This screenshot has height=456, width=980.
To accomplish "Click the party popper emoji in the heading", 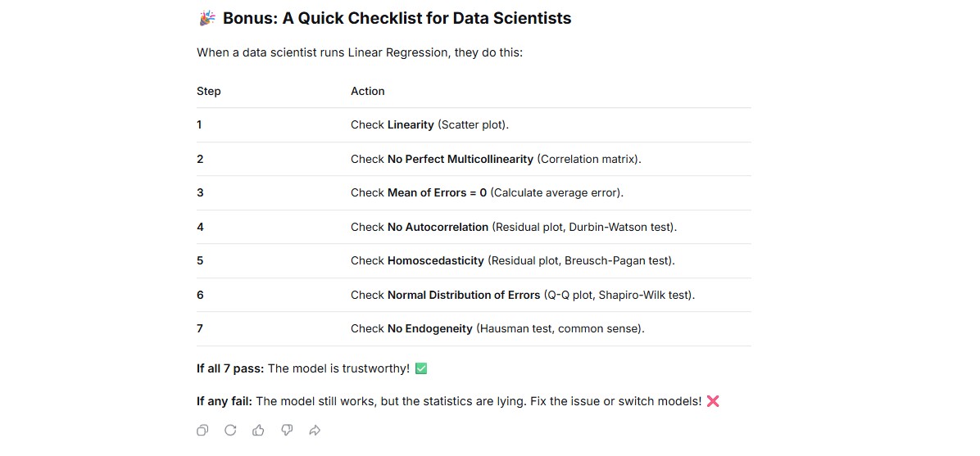I will 207,19.
